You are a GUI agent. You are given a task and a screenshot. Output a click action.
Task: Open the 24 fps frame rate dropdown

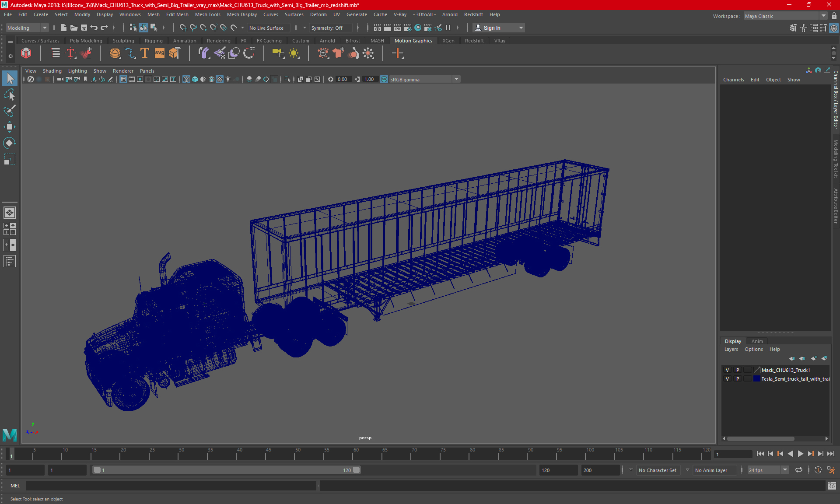click(785, 470)
